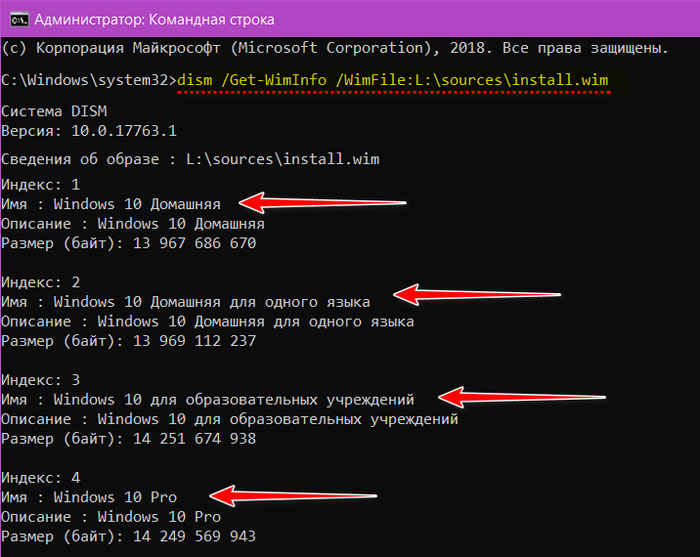This screenshot has width=700, height=557.
Task: Click the Command Prompt icon in title bar
Action: coord(19,20)
